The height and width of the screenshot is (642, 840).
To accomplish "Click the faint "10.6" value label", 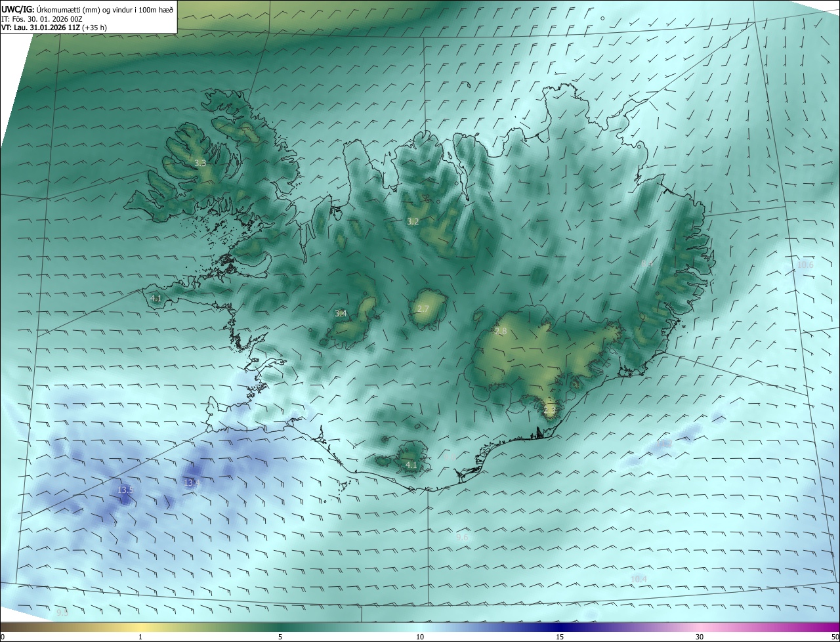I will coord(805,265).
